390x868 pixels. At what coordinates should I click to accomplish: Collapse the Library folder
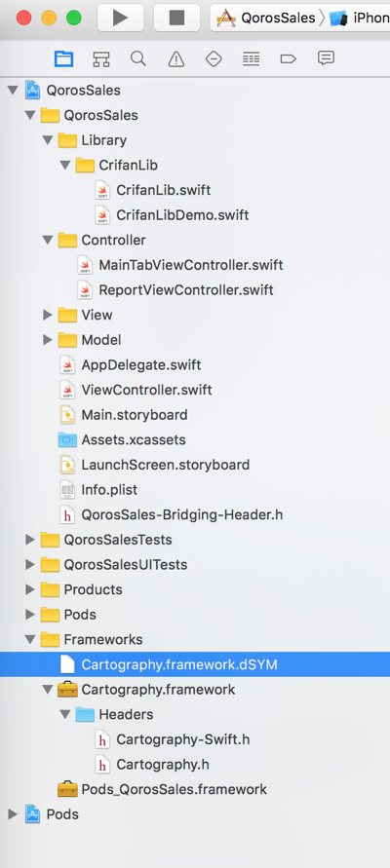[48, 140]
